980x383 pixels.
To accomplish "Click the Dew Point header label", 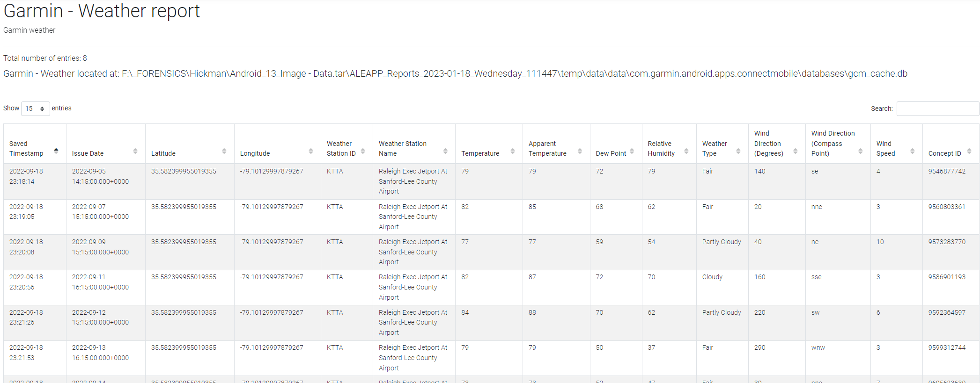I will (x=611, y=153).
